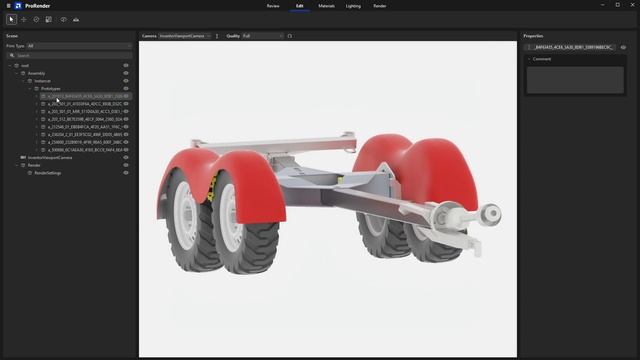Toggle visibility of Instancer

coord(126,81)
